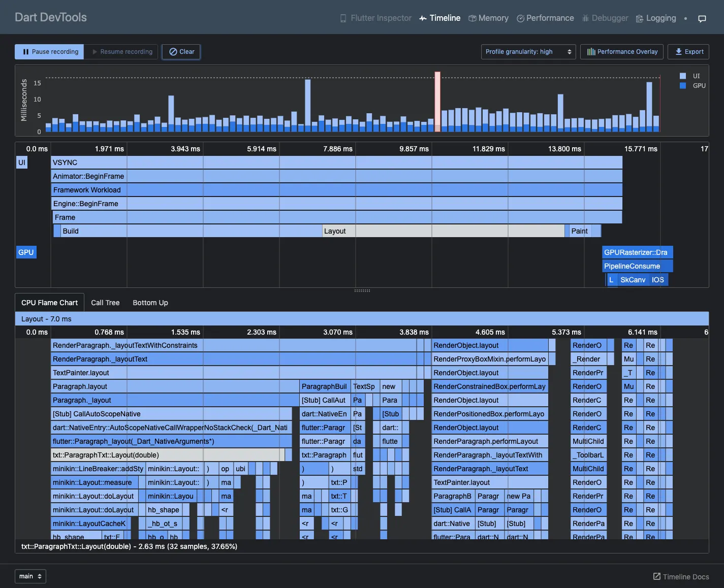
Task: Click Resume recording button
Action: [121, 52]
